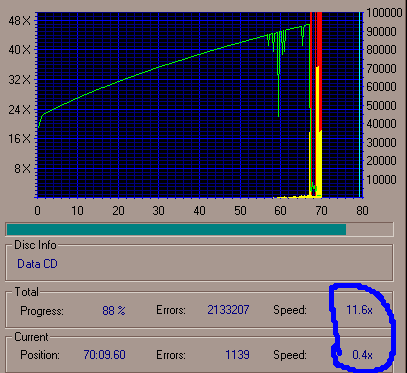Select the Data CD disc info text
This screenshot has height=373, width=407.
click(x=37, y=264)
